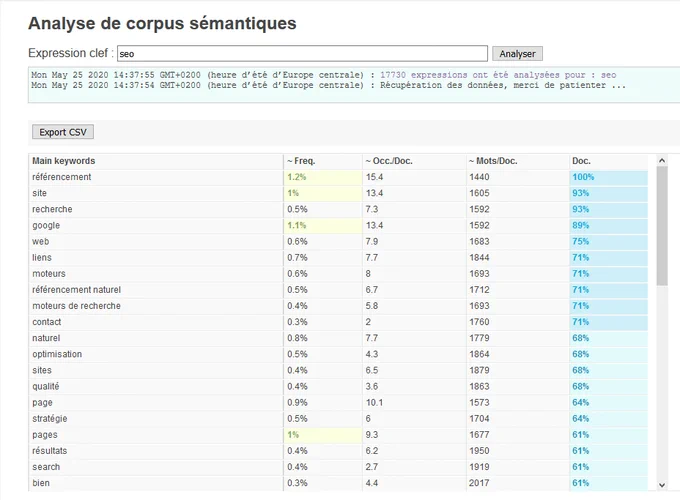The width and height of the screenshot is (680, 500).
Task: Click the 1.1% frequency cell for google
Action: tap(323, 225)
